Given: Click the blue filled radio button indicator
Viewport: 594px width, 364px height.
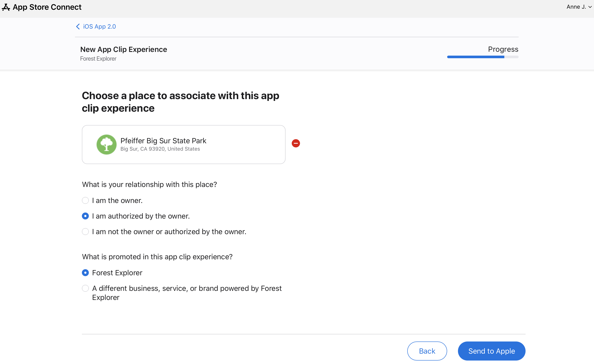Looking at the screenshot, I should pos(85,216).
